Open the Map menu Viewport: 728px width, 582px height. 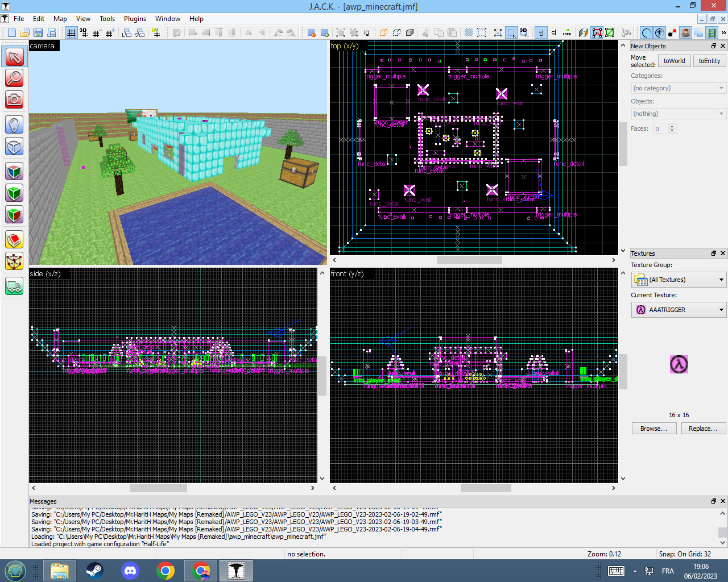click(60, 19)
